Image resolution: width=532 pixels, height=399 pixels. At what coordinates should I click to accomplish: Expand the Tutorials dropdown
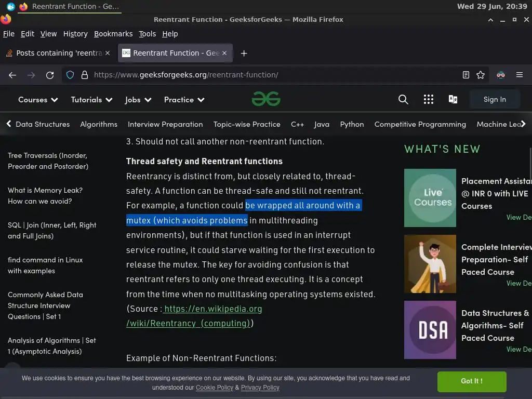click(91, 100)
